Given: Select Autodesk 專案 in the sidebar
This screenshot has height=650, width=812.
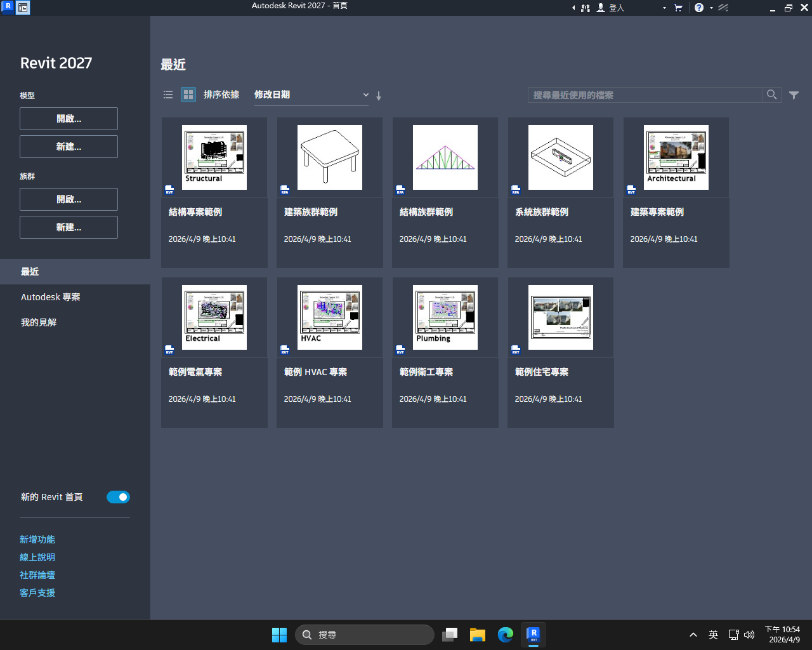Looking at the screenshot, I should pyautogui.click(x=51, y=297).
